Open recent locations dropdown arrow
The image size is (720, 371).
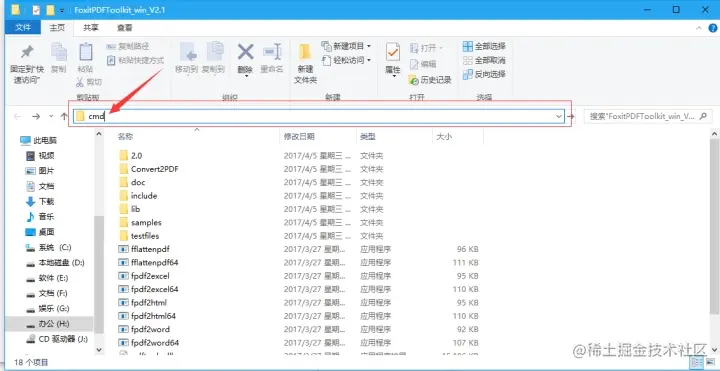pos(51,117)
